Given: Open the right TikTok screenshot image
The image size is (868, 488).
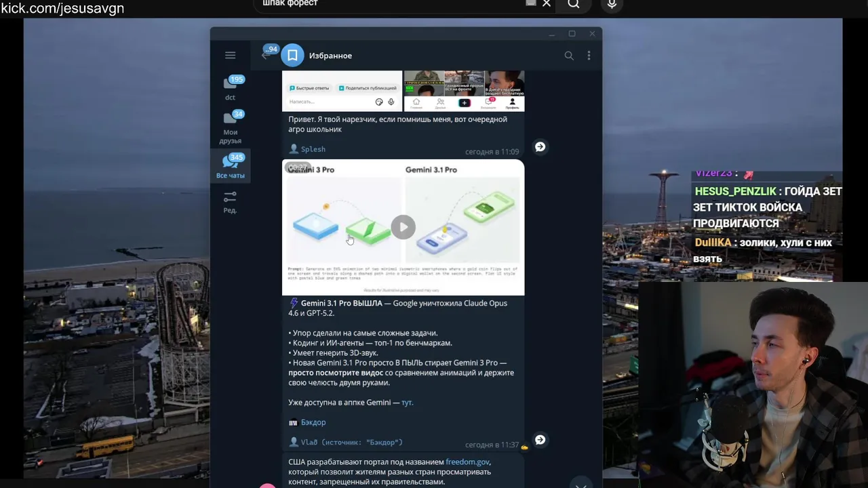Looking at the screenshot, I should pyautogui.click(x=465, y=91).
